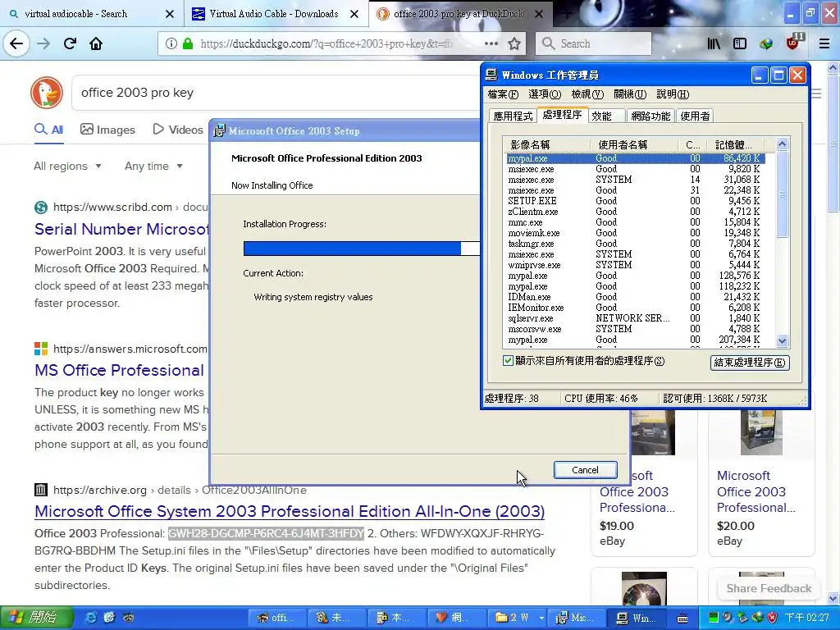Reload the DuckDuckGo page
This screenshot has width=840, height=630.
click(x=70, y=43)
